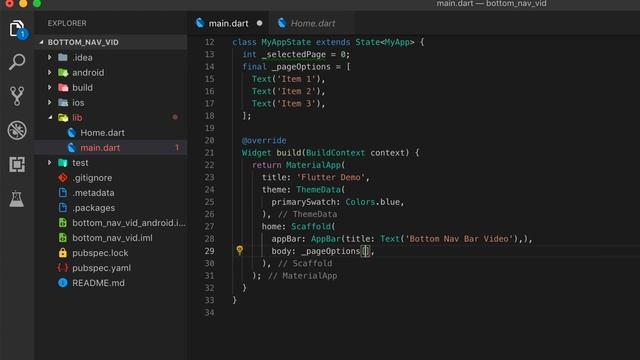Expand the test folder arrow
Screen dimensions: 640x360
[x=50, y=163]
